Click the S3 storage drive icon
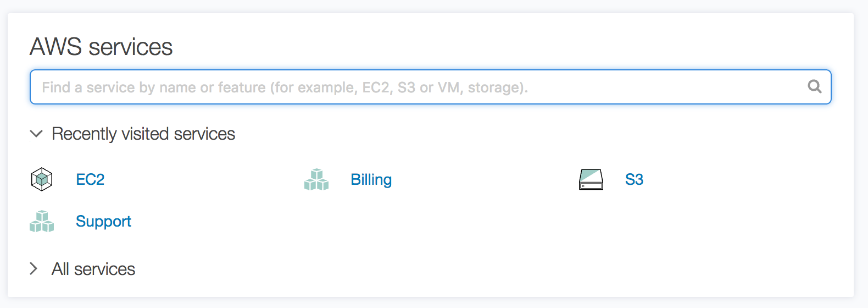868x308 pixels. point(591,179)
